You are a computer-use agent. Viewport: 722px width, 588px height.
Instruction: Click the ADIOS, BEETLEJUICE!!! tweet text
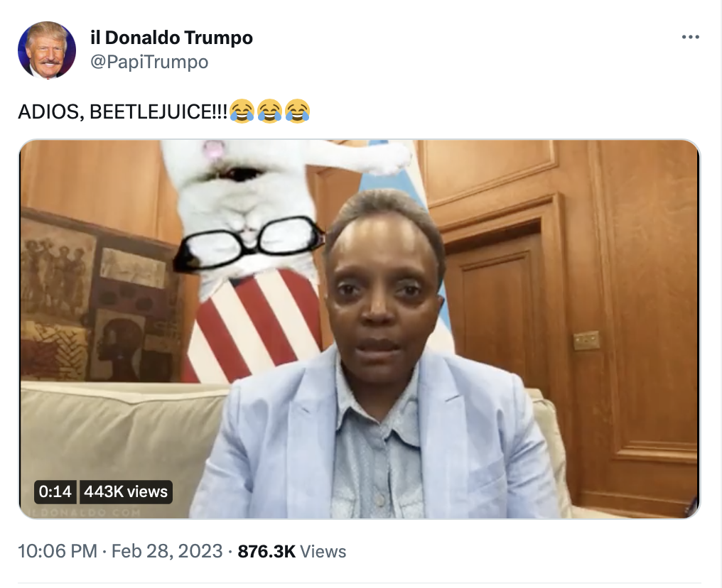point(122,111)
